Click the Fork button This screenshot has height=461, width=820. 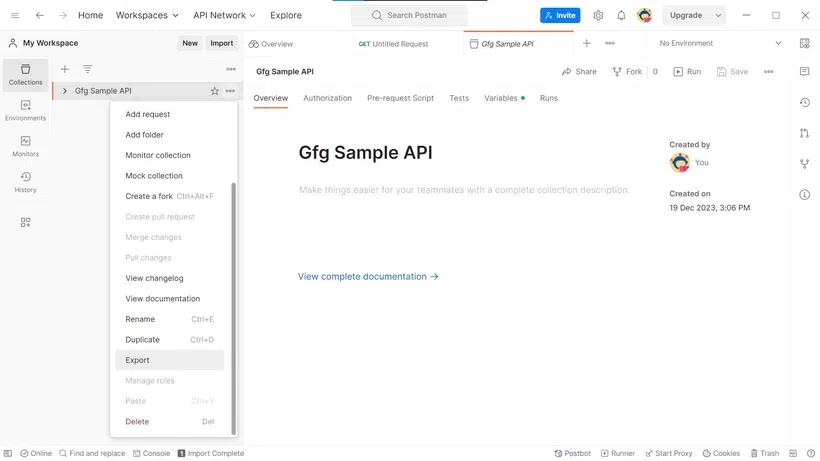tap(627, 72)
